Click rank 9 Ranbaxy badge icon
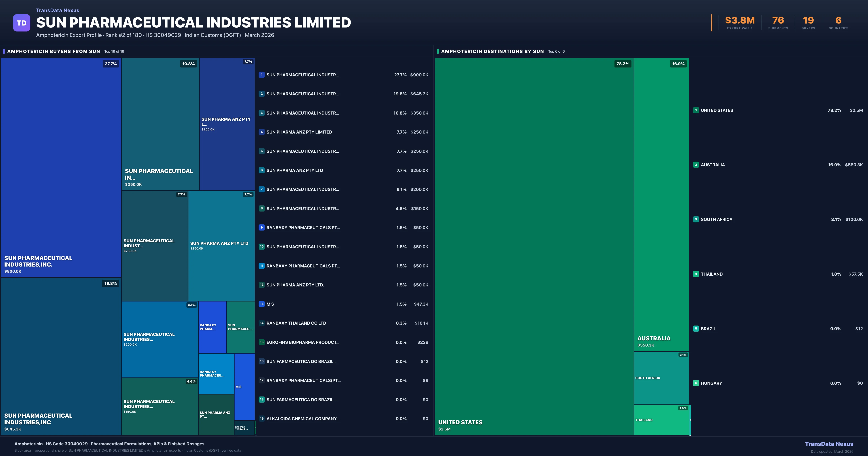The height and width of the screenshot is (456, 868). pyautogui.click(x=261, y=228)
